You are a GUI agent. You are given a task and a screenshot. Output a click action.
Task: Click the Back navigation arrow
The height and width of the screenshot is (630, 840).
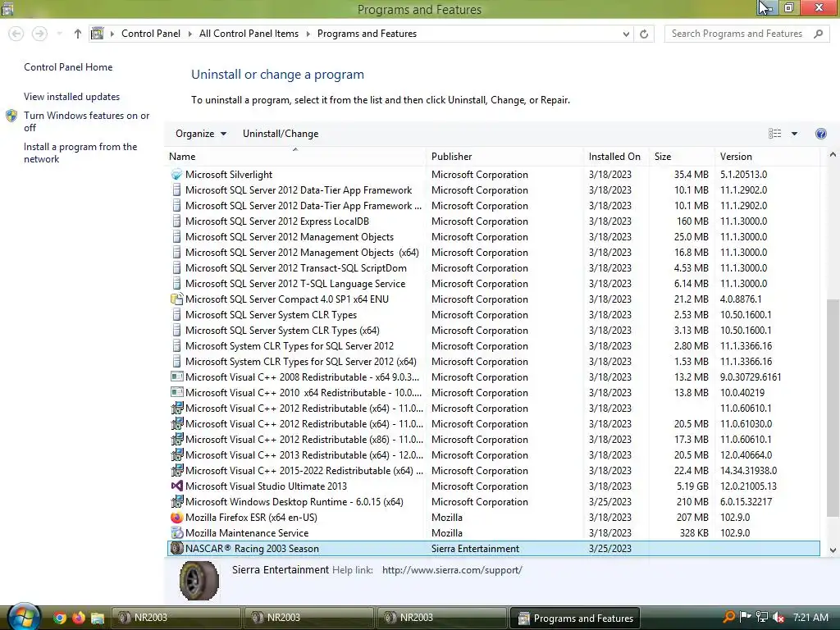pos(16,34)
